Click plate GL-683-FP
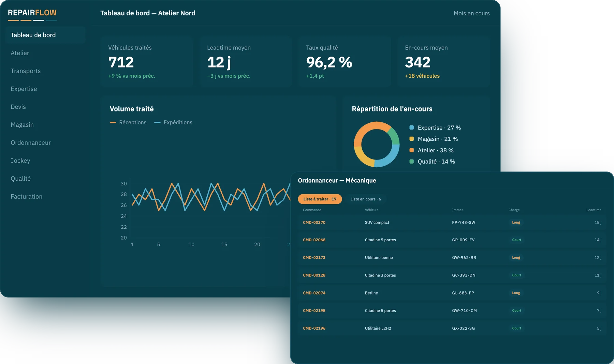This screenshot has height=364, width=614. 463,293
